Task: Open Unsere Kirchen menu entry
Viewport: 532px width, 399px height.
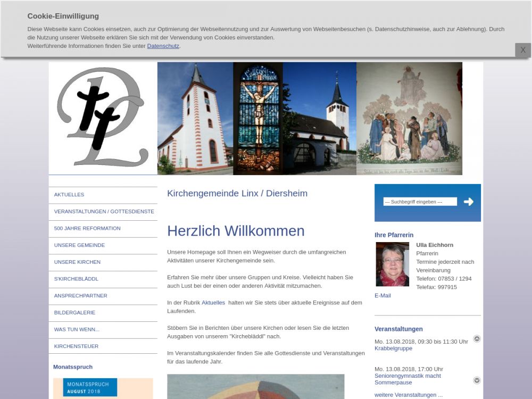Action: point(77,262)
